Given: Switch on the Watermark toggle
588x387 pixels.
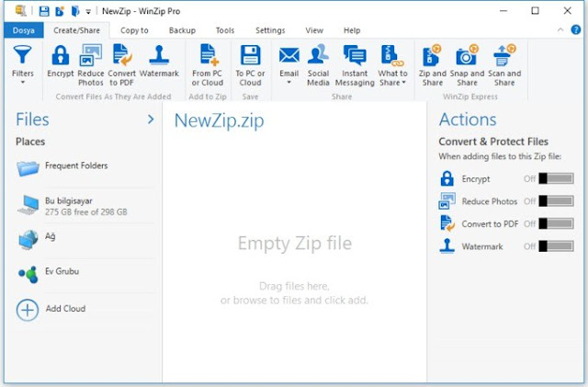Looking at the screenshot, I should [x=556, y=246].
